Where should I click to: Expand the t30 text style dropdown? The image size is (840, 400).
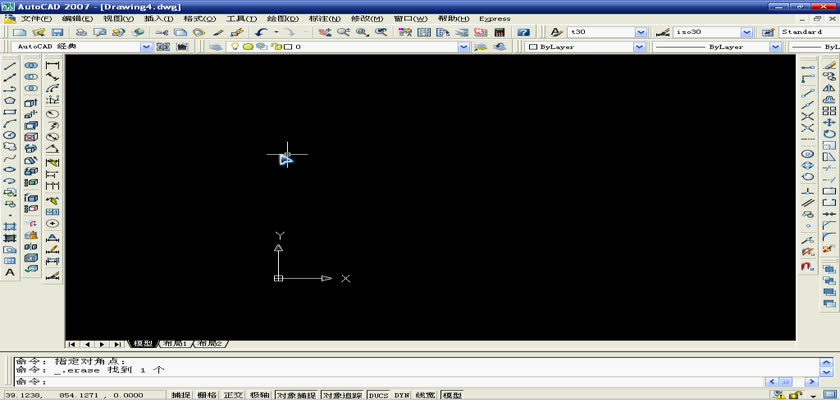coord(641,32)
